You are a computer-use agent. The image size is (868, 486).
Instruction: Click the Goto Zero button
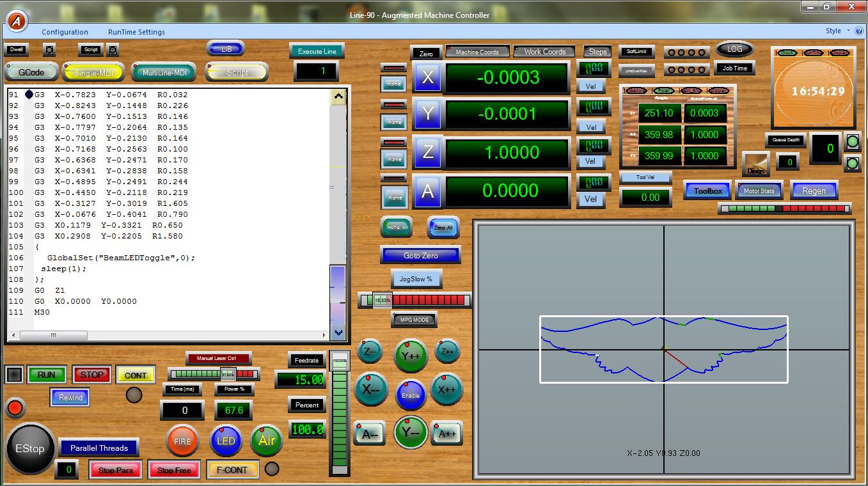click(x=420, y=256)
